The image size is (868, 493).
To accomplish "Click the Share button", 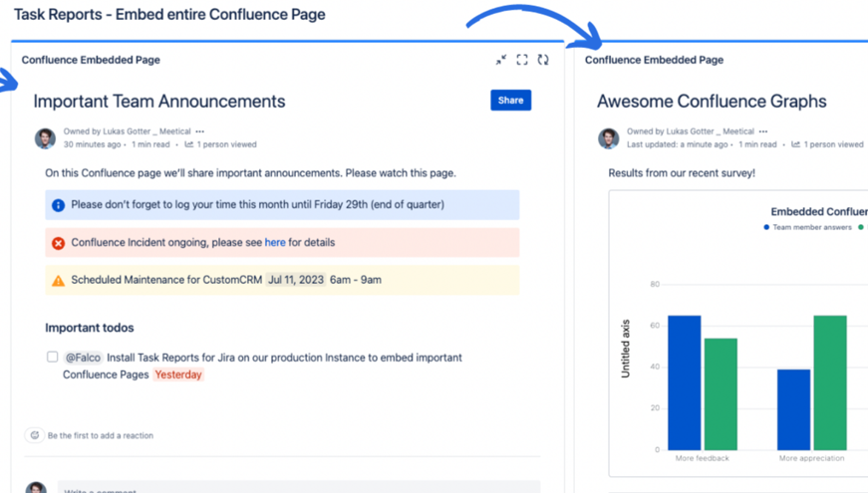I will point(510,101).
